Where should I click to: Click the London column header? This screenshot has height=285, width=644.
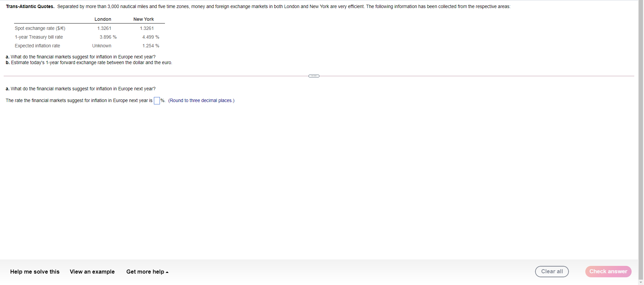tap(103, 19)
